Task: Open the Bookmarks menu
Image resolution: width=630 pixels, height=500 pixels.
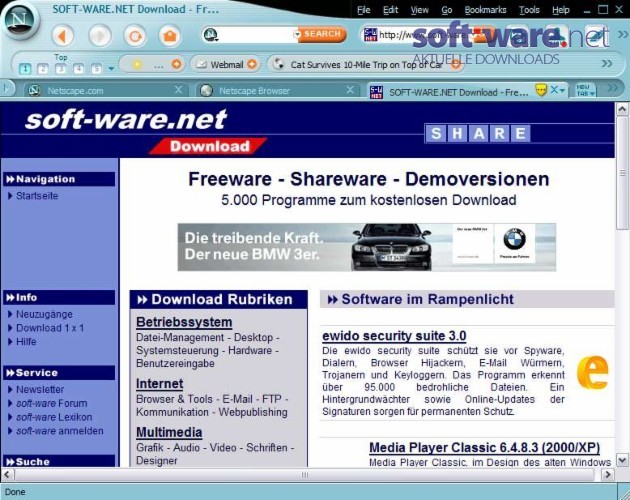Action: (485, 10)
